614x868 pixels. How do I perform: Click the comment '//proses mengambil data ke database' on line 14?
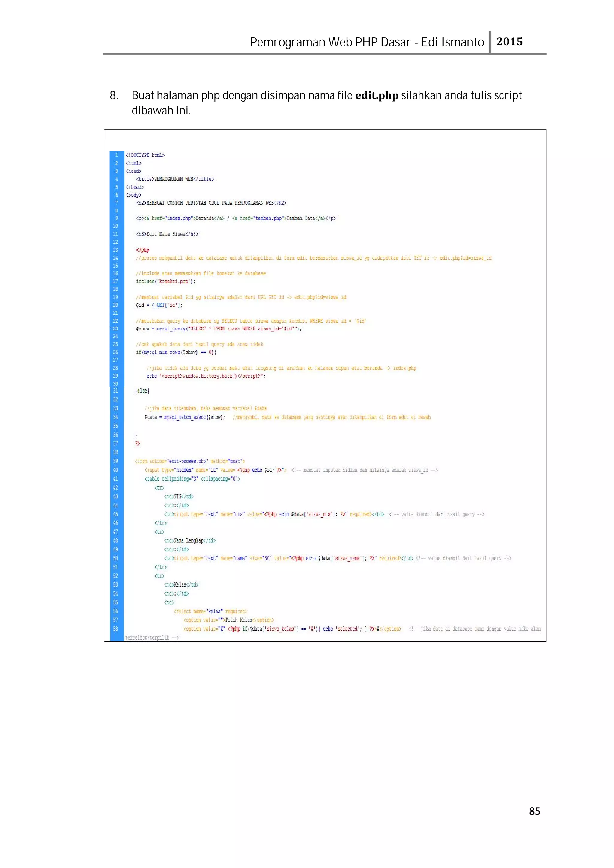coord(314,258)
